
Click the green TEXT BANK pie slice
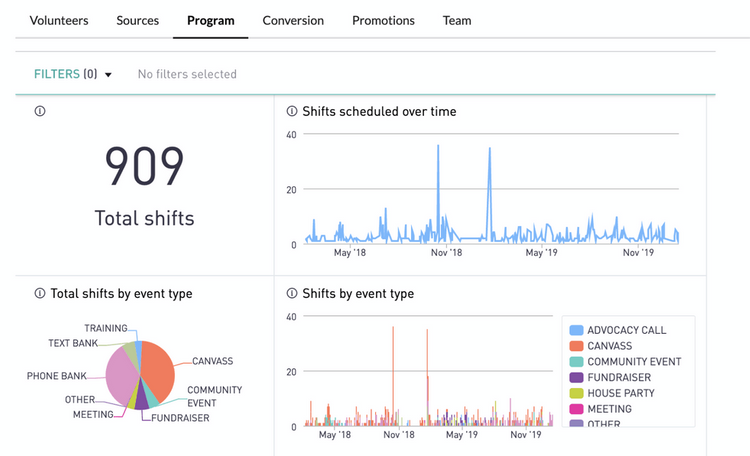click(x=130, y=352)
